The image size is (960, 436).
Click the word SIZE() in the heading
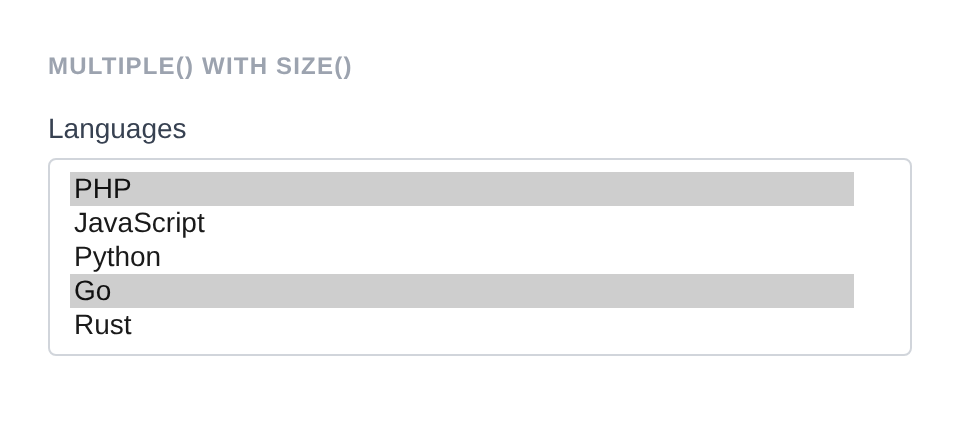point(314,66)
